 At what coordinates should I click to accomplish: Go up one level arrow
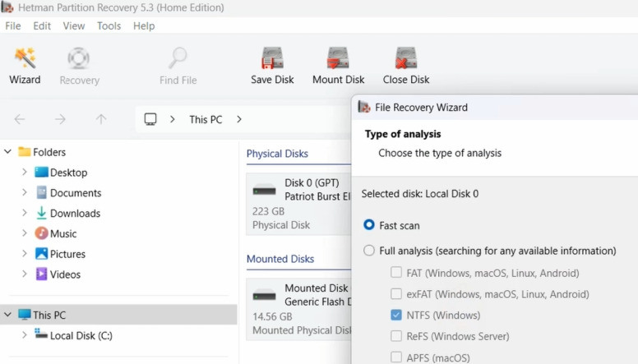pyautogui.click(x=101, y=119)
